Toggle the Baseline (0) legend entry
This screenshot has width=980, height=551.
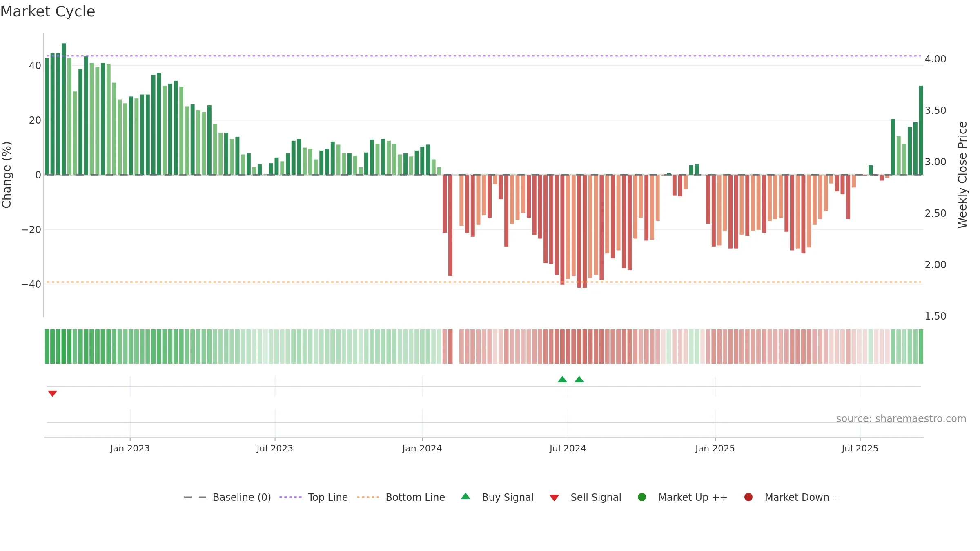[x=227, y=497]
